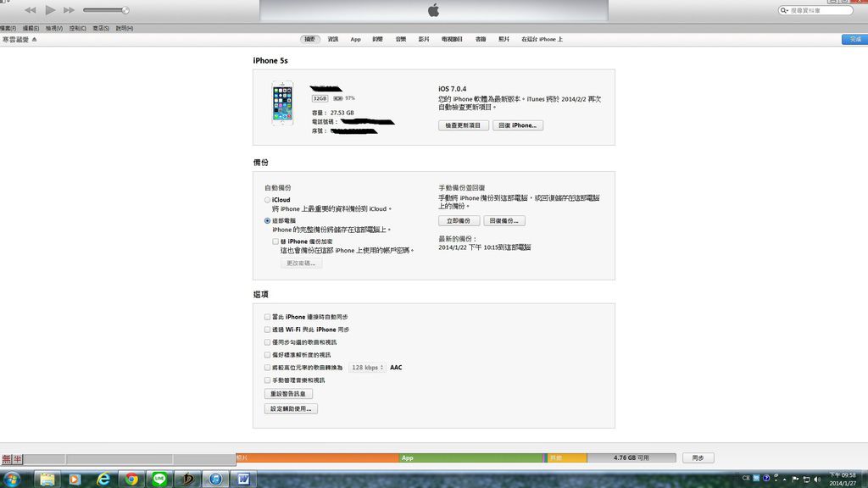Open iTunes taskbar icon
The height and width of the screenshot is (488, 868).
[215, 480]
